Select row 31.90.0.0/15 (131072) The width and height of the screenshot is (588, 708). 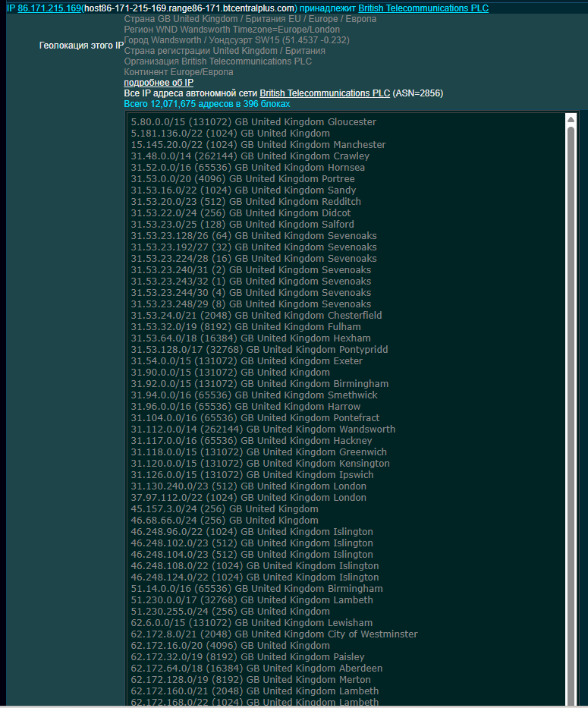click(x=231, y=372)
